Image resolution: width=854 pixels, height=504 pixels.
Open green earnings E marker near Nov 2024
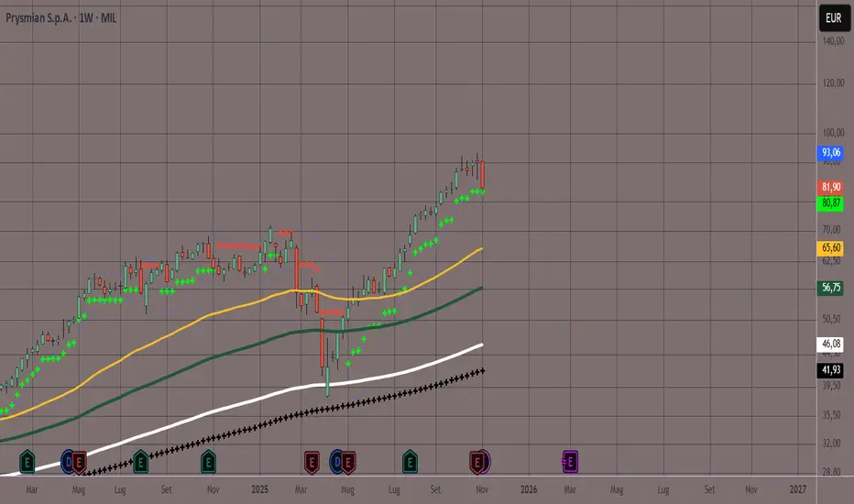click(x=208, y=462)
